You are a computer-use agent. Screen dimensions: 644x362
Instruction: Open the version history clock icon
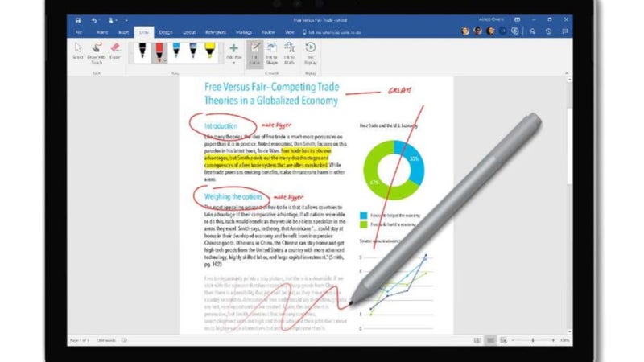pos(549,31)
